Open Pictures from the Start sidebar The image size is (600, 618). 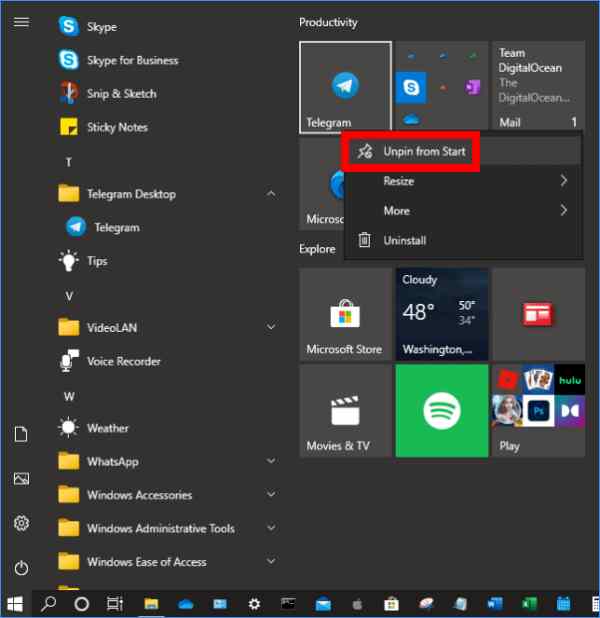point(21,478)
